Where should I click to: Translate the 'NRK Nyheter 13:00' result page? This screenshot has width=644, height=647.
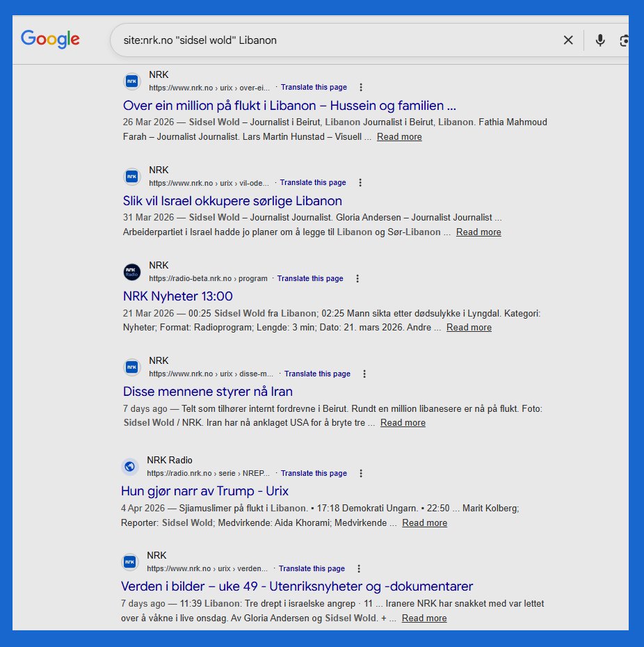click(310, 278)
